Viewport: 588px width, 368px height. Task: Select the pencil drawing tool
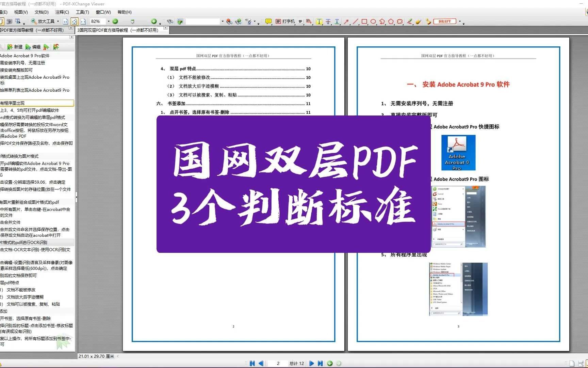pyautogui.click(x=409, y=21)
